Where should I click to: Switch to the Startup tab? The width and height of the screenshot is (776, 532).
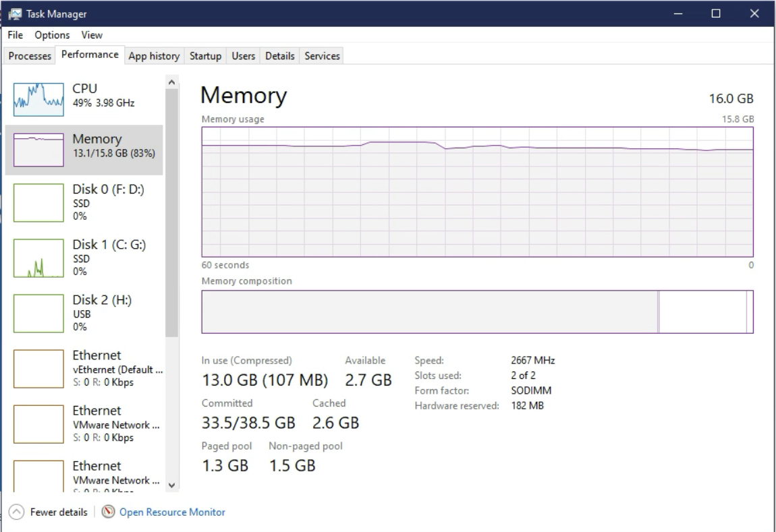click(205, 56)
